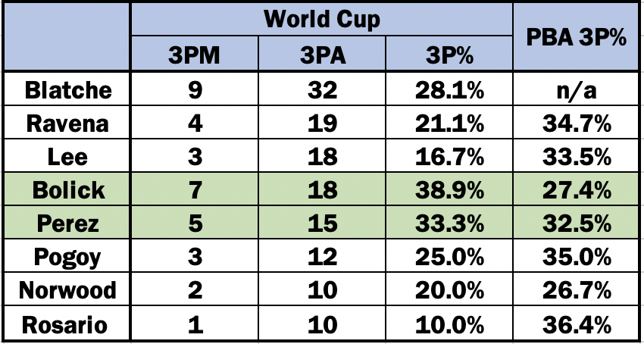Image resolution: width=644 pixels, height=344 pixels.
Task: Select Rosario's 36.4% PBA value
Action: [576, 324]
